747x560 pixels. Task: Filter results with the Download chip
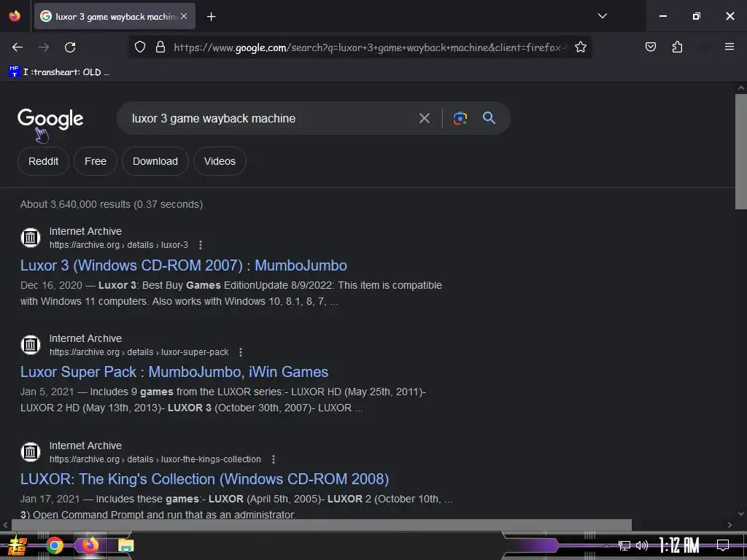[155, 161]
